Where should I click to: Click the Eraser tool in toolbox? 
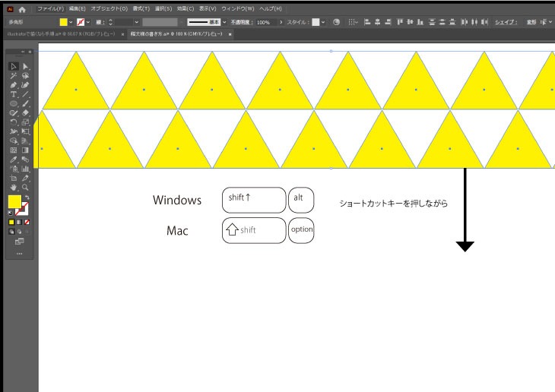pos(25,112)
